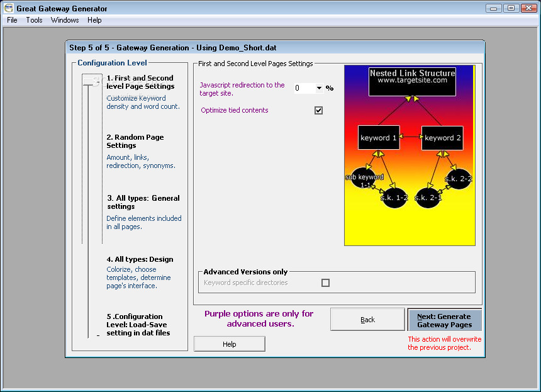The image size is (541, 392).
Task: Tick the Keyword specific directories checkbox
Action: pos(325,283)
